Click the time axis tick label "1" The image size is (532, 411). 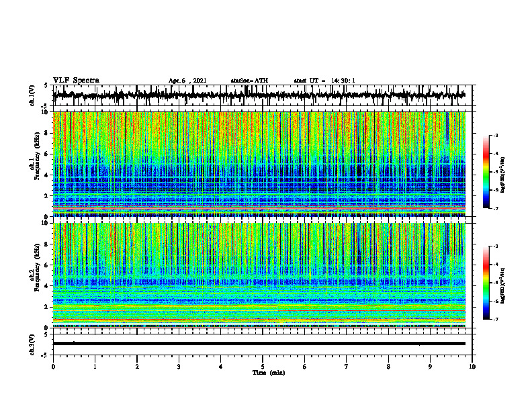(x=95, y=367)
